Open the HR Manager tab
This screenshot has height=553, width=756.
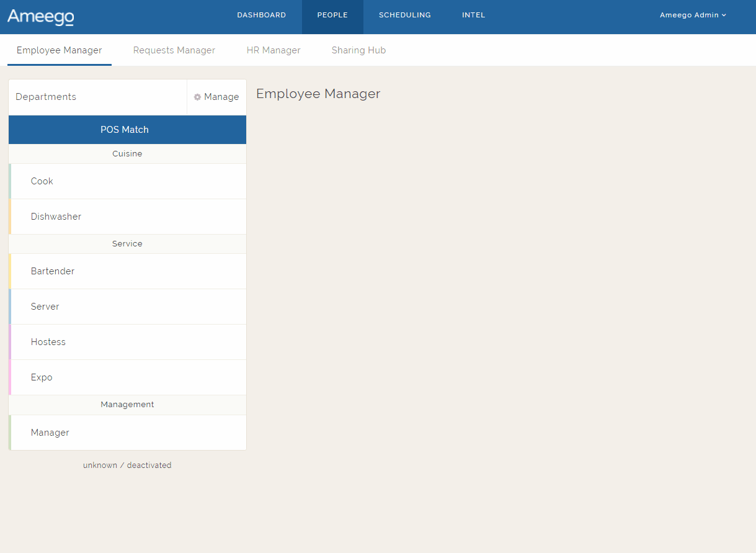[x=273, y=51]
